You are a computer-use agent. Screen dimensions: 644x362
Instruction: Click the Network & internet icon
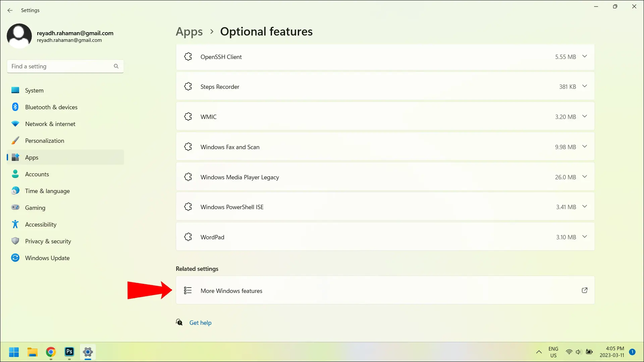tap(15, 123)
